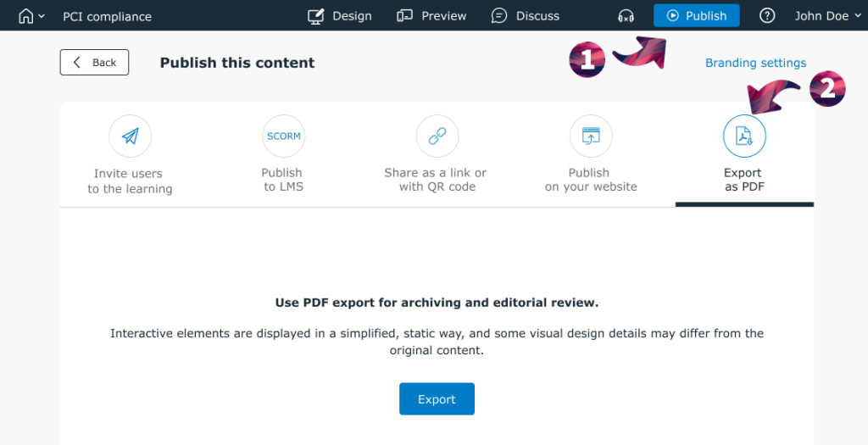This screenshot has width=868, height=445.
Task: Click the chain link share icon
Action: pos(437,136)
